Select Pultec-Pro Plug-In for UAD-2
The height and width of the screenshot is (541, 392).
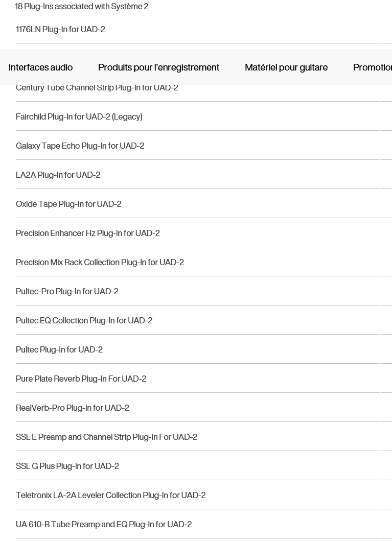point(67,292)
